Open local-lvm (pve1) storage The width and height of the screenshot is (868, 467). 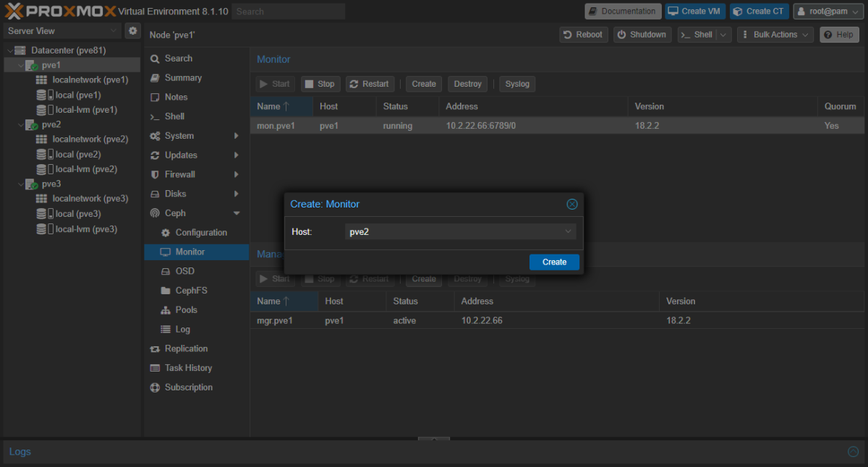(77, 110)
